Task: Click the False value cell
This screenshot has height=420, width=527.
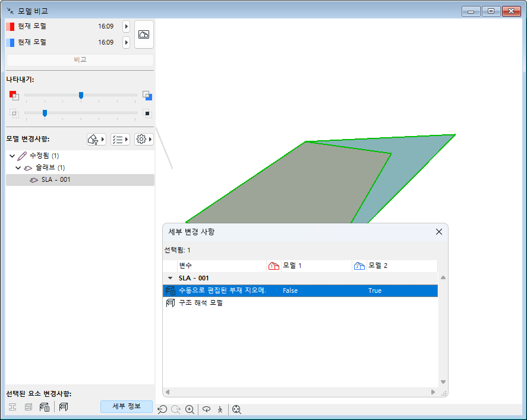Action: coord(291,290)
